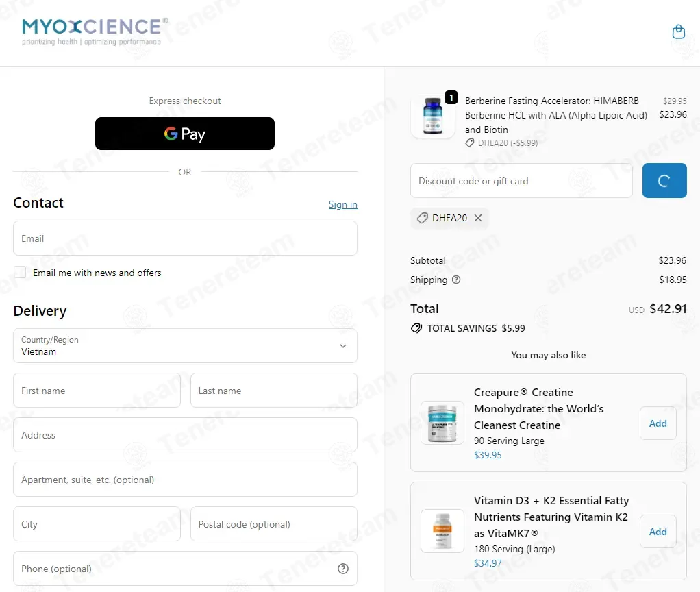This screenshot has height=592, width=700.
Task: Focus the Apartment, suite field
Action: click(x=185, y=480)
